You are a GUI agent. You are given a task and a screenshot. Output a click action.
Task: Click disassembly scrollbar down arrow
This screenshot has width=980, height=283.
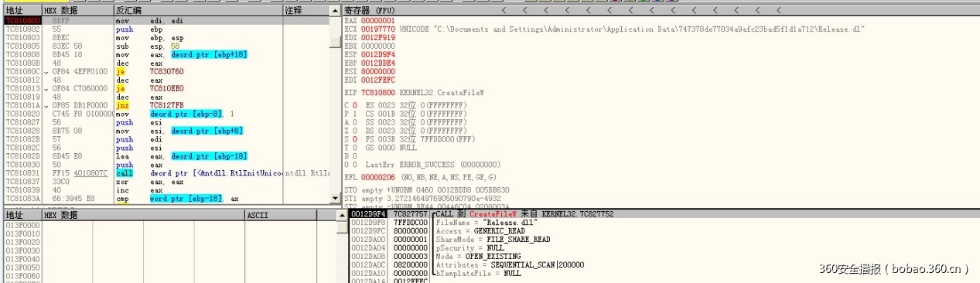point(335,199)
